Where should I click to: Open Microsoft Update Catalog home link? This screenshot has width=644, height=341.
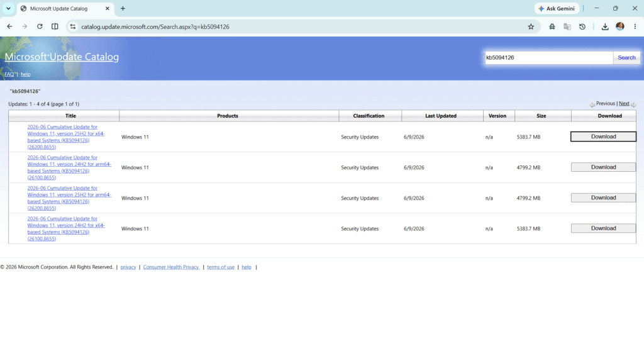[x=62, y=57]
